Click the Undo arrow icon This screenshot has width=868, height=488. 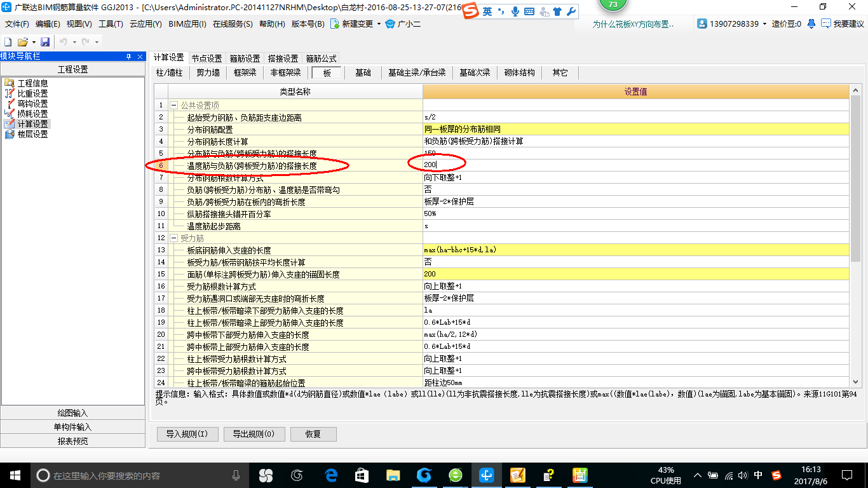[x=64, y=42]
